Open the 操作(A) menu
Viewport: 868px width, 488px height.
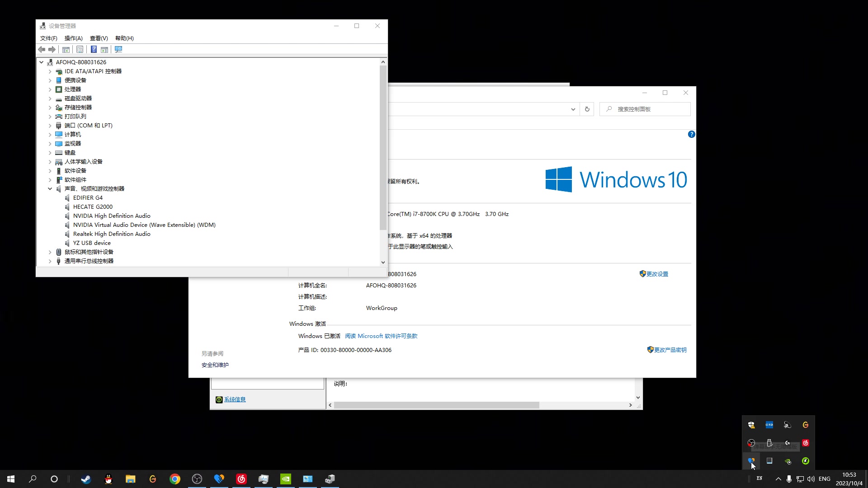pyautogui.click(x=73, y=38)
